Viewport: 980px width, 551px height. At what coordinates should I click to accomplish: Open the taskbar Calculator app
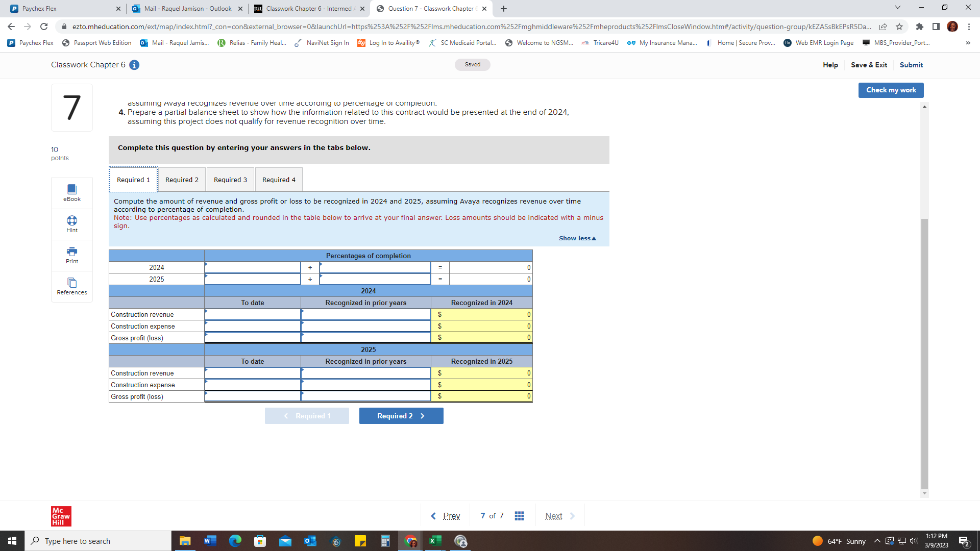[x=385, y=541]
